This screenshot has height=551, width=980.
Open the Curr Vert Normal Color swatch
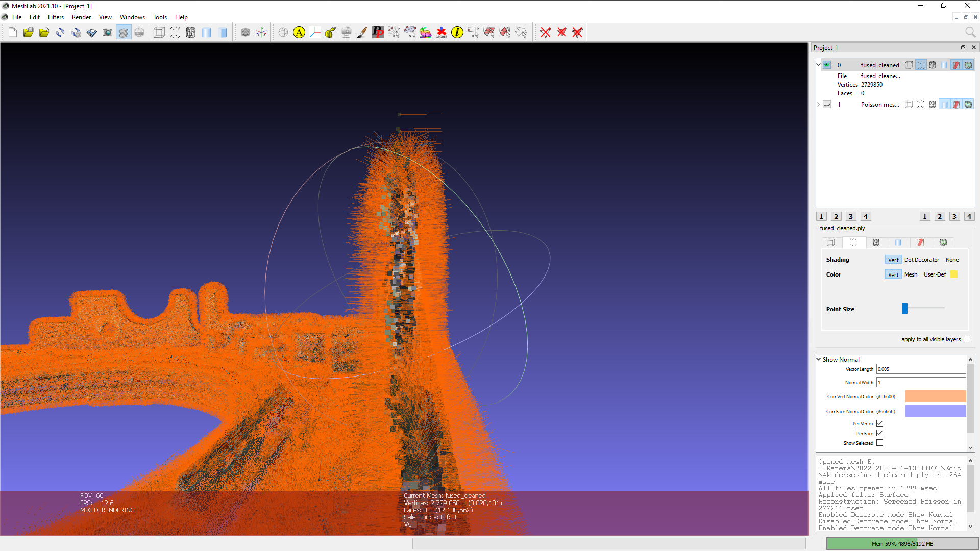coord(936,396)
